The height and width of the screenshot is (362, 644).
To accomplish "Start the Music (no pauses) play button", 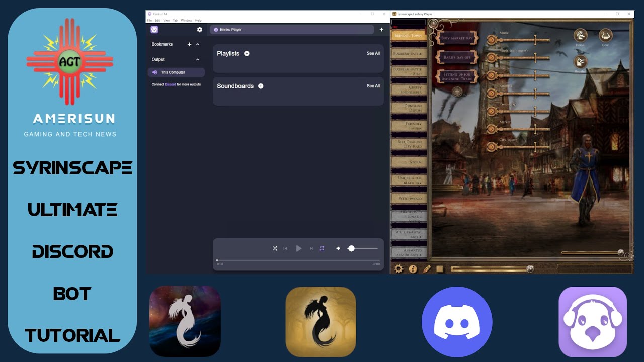I will [x=492, y=57].
